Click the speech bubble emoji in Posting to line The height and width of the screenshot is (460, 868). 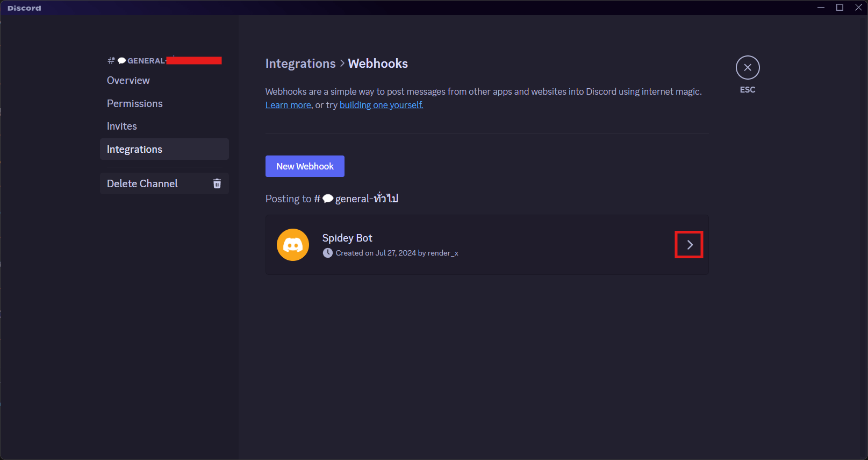click(x=328, y=199)
